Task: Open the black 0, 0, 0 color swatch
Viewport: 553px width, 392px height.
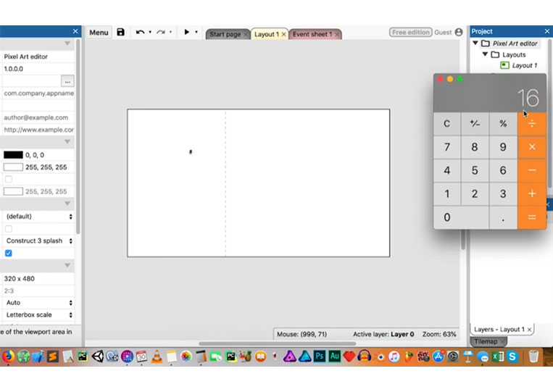Action: click(13, 155)
